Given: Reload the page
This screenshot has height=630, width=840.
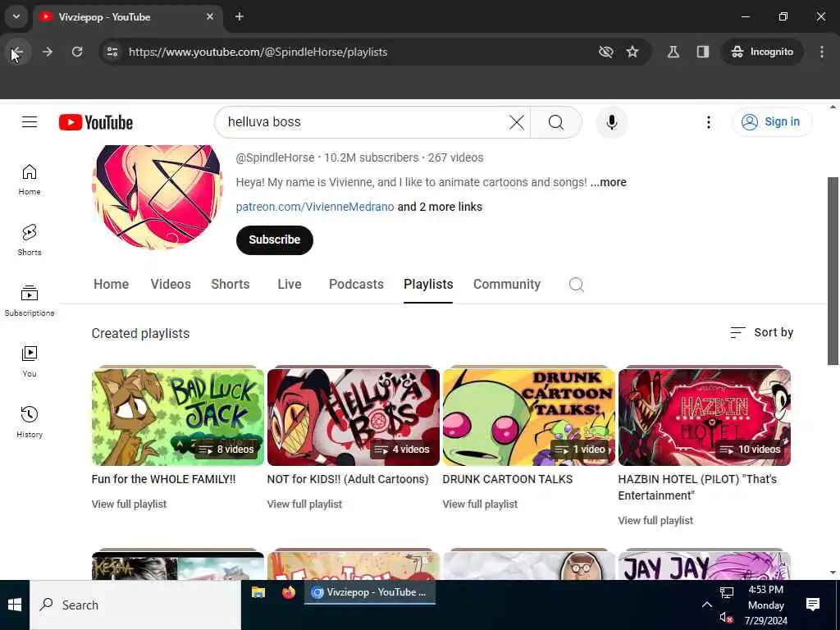Looking at the screenshot, I should pos(77,52).
